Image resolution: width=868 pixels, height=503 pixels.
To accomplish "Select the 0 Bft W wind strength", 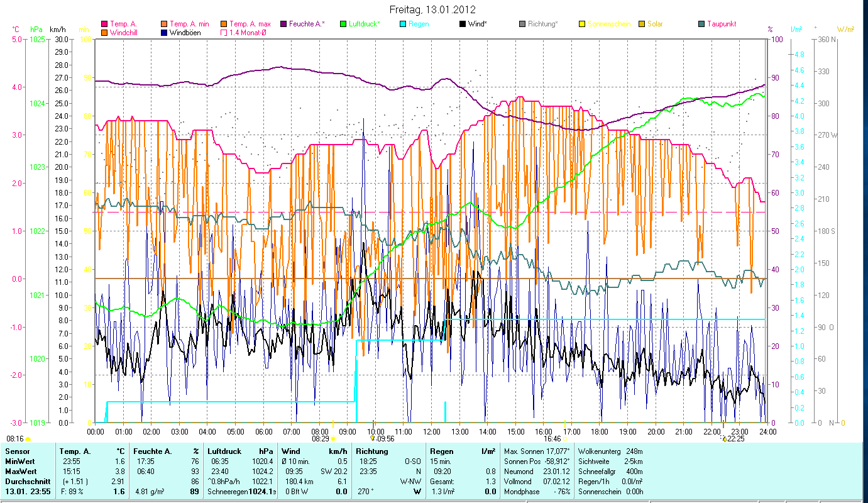I will (x=297, y=492).
